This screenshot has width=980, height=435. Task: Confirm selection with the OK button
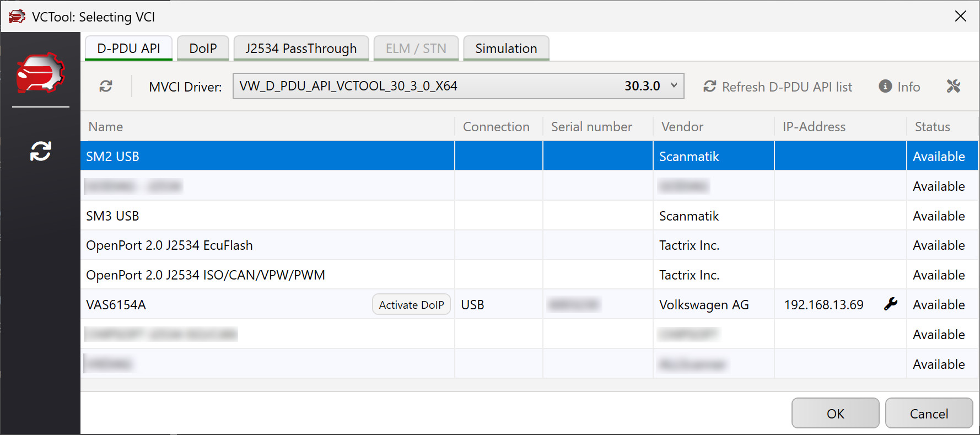(834, 413)
